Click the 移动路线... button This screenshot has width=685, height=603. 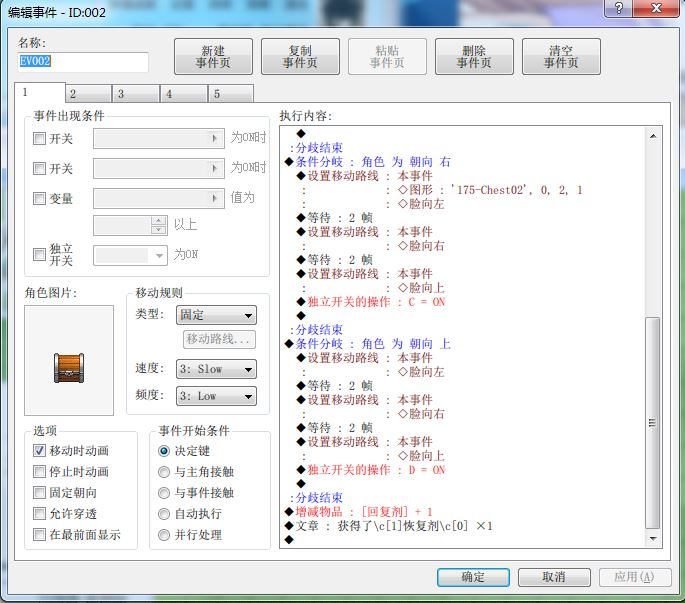click(219, 340)
